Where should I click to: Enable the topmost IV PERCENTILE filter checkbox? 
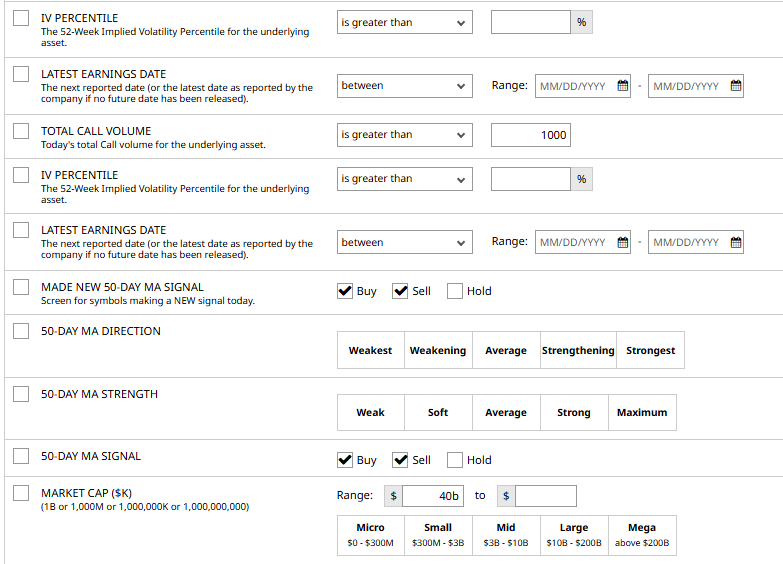[x=21, y=18]
